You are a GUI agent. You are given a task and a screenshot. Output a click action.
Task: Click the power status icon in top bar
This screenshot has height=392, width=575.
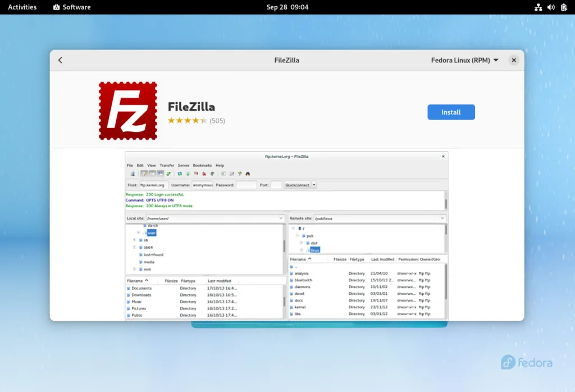(564, 7)
